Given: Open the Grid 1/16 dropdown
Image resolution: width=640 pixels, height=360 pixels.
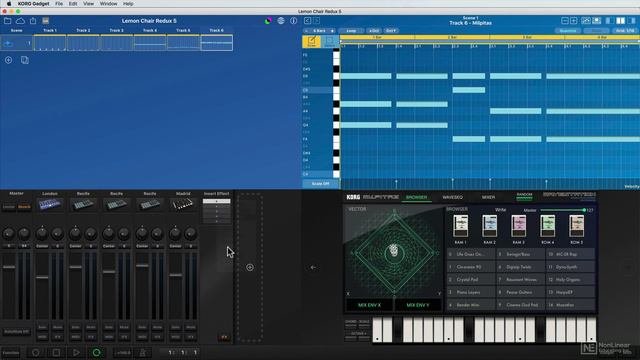Looking at the screenshot, I should pyautogui.click(x=625, y=31).
